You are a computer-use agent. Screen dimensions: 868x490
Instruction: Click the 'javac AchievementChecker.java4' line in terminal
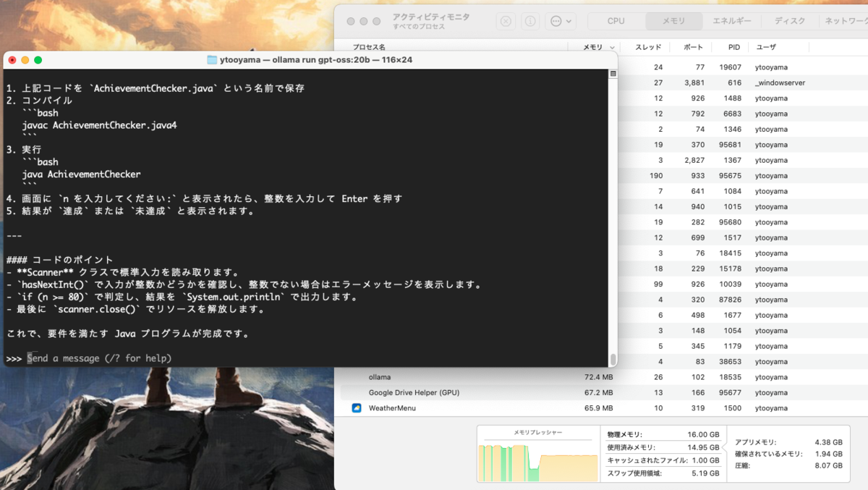point(99,125)
